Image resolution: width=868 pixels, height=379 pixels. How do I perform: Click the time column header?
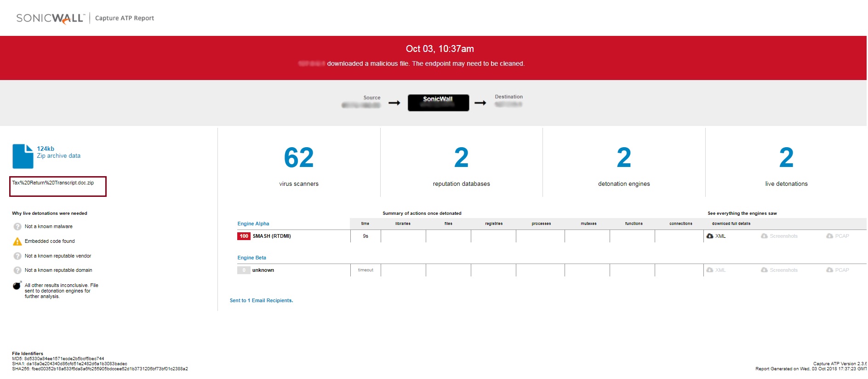(x=365, y=224)
